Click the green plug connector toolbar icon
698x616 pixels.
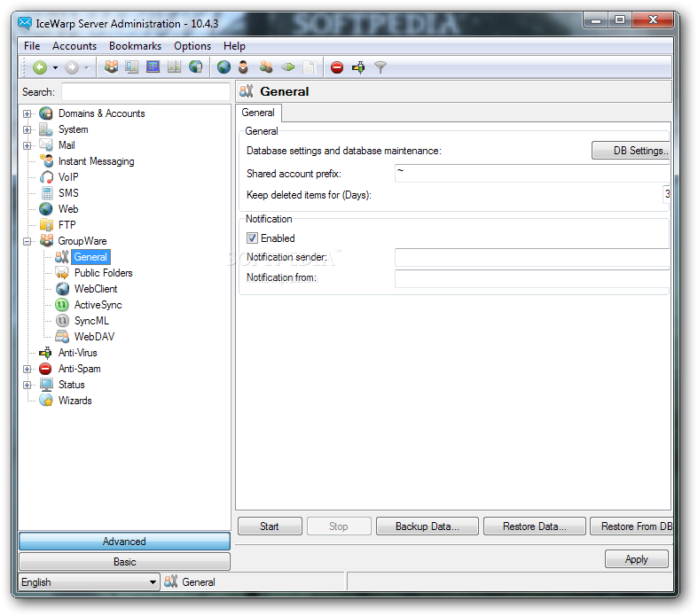pos(288,67)
